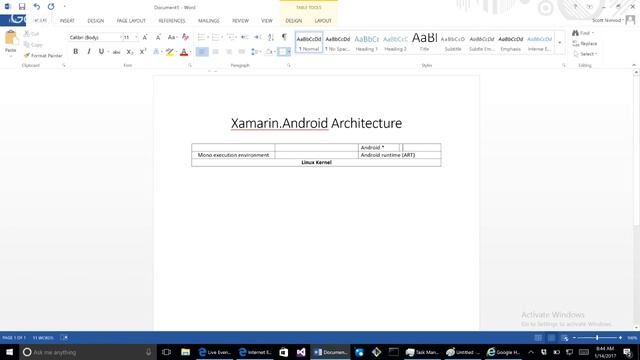Toggle strikethrough formatting
Image resolution: width=640 pixels, height=360 pixels.
pos(116,52)
